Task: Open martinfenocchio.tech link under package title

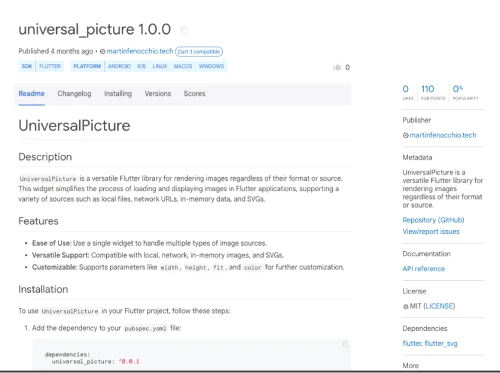Action: point(140,51)
